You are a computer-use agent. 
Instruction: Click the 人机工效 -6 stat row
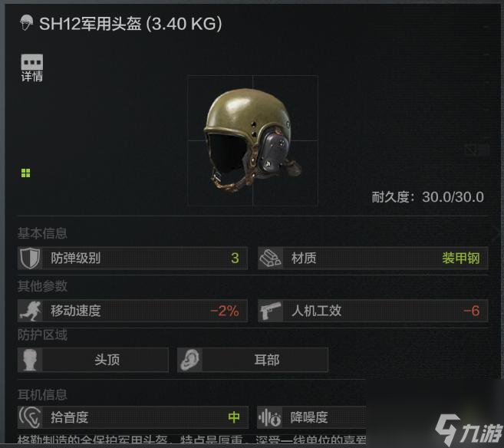(x=373, y=311)
